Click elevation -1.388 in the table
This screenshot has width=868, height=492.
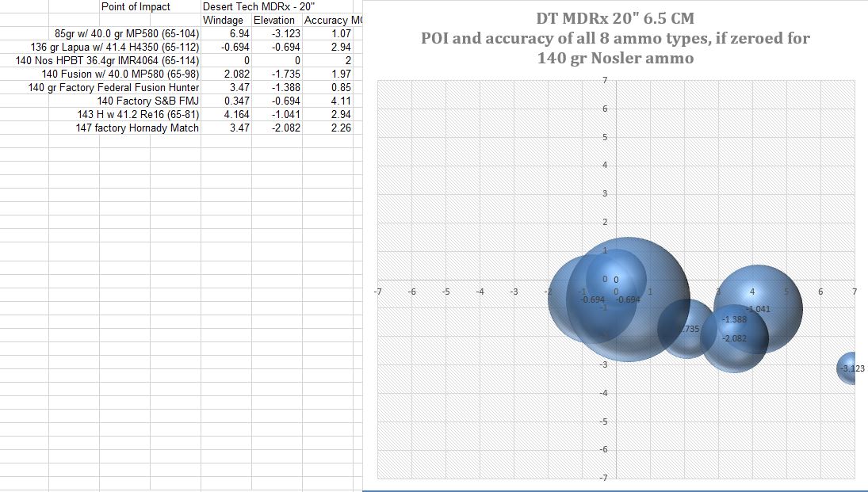tap(286, 87)
